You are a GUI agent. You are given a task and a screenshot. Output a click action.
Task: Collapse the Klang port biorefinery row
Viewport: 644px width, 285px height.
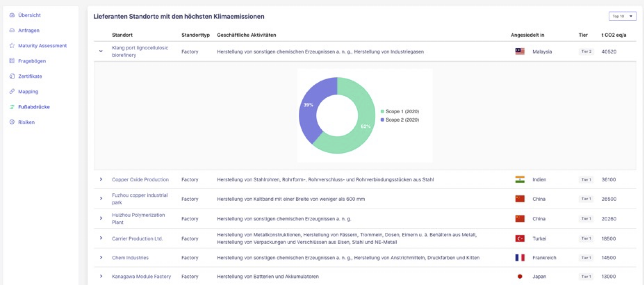(101, 51)
